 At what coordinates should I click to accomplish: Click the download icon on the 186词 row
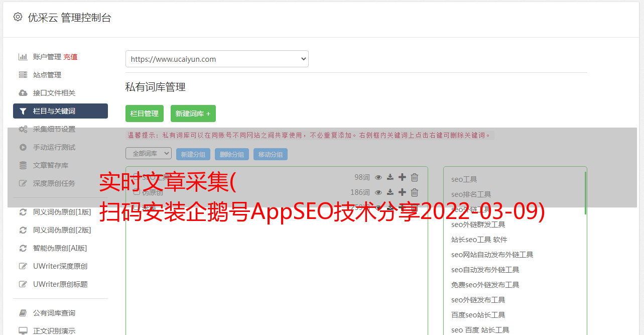(x=391, y=192)
